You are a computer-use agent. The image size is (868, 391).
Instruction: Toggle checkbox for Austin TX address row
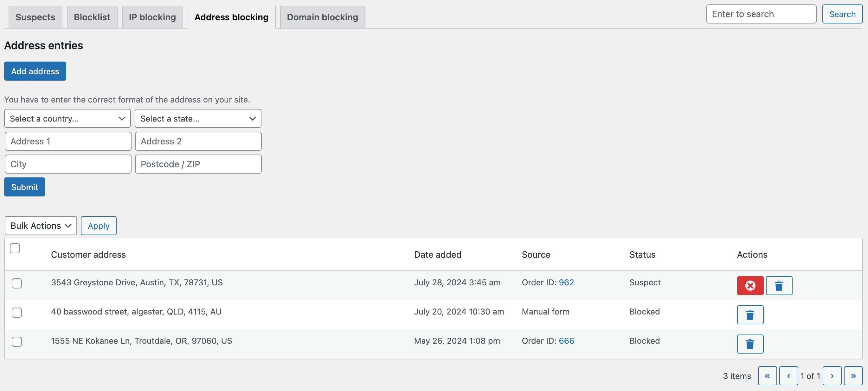coord(17,282)
